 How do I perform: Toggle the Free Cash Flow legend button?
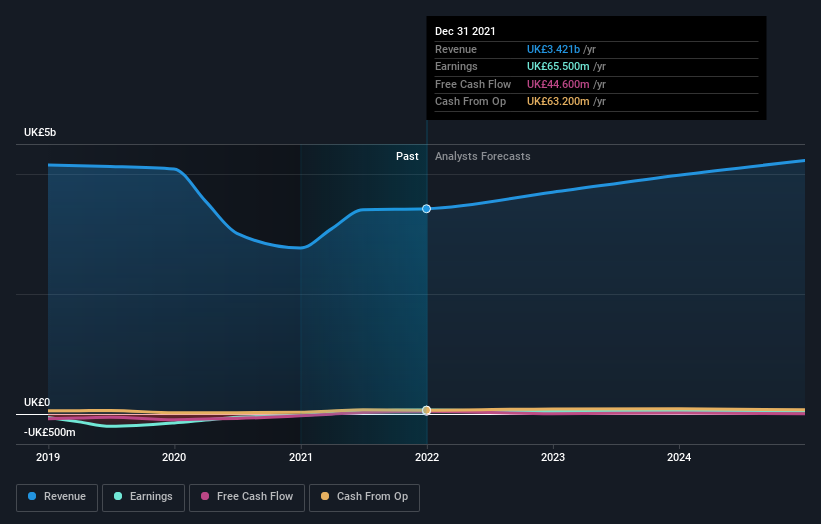(247, 497)
